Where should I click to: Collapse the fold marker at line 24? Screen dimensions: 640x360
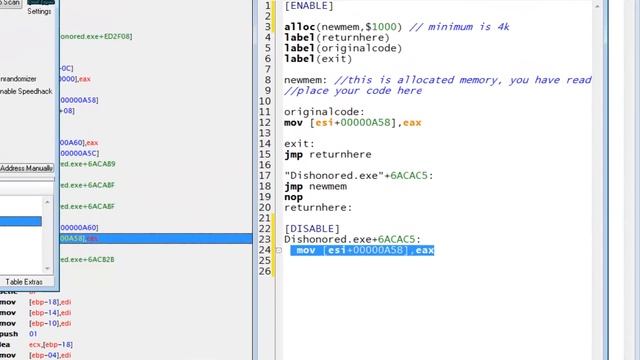(279, 250)
